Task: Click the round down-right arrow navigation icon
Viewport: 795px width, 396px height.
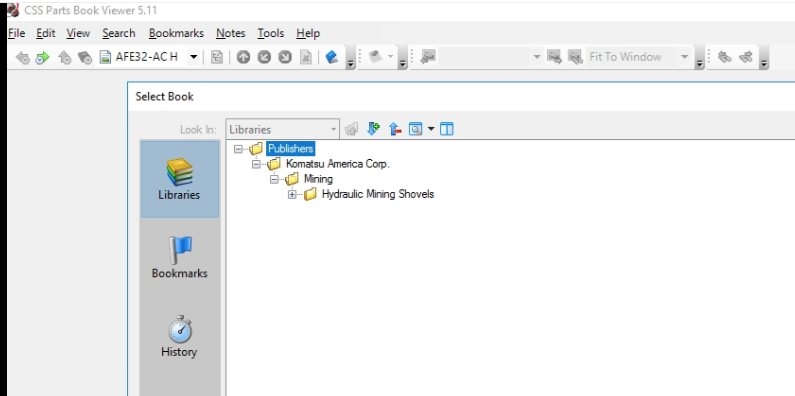Action: tap(285, 57)
